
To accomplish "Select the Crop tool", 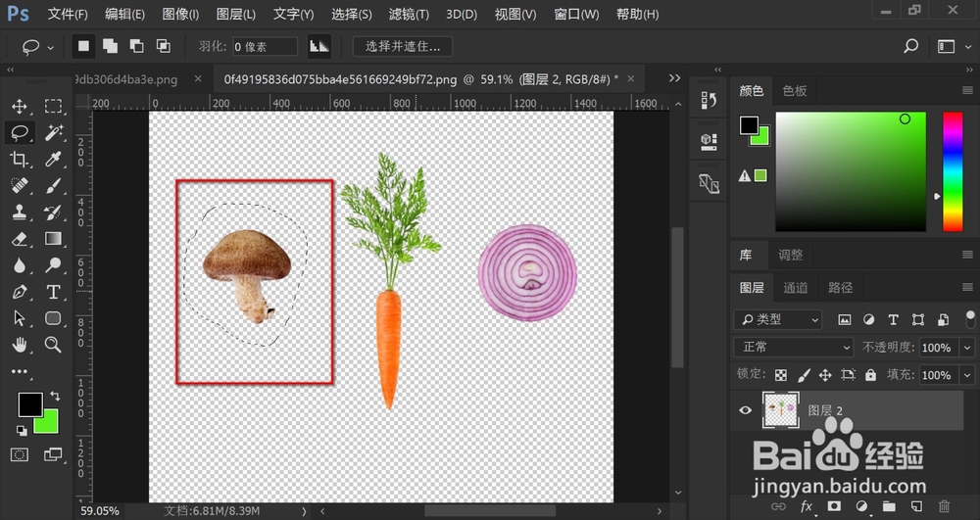I will tap(20, 160).
